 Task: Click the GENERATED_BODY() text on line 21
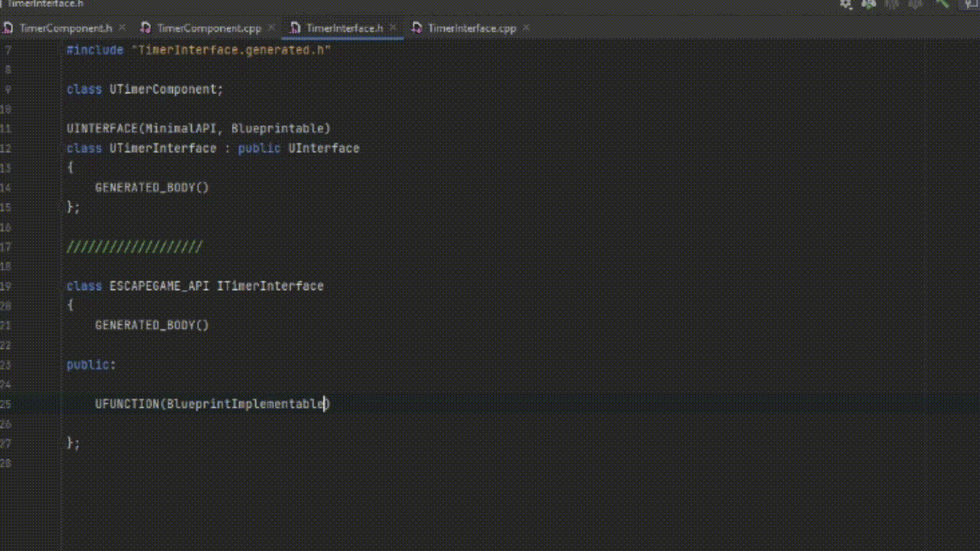tap(152, 324)
